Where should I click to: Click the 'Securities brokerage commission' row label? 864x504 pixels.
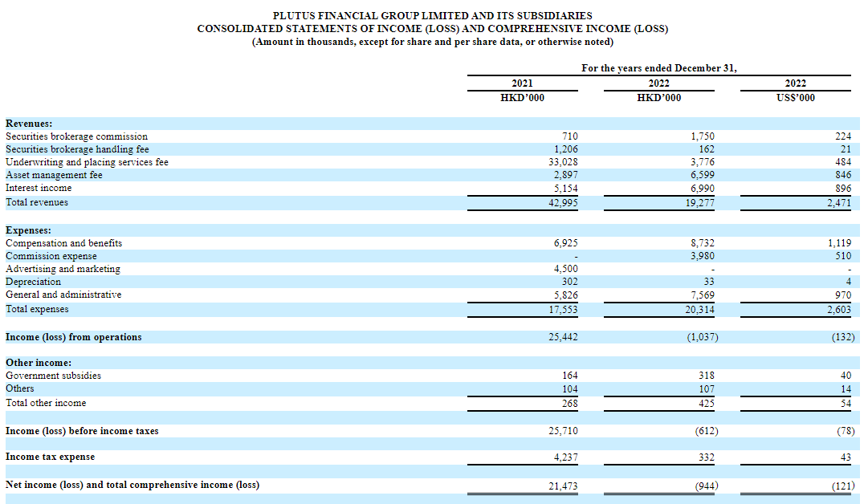(76, 136)
